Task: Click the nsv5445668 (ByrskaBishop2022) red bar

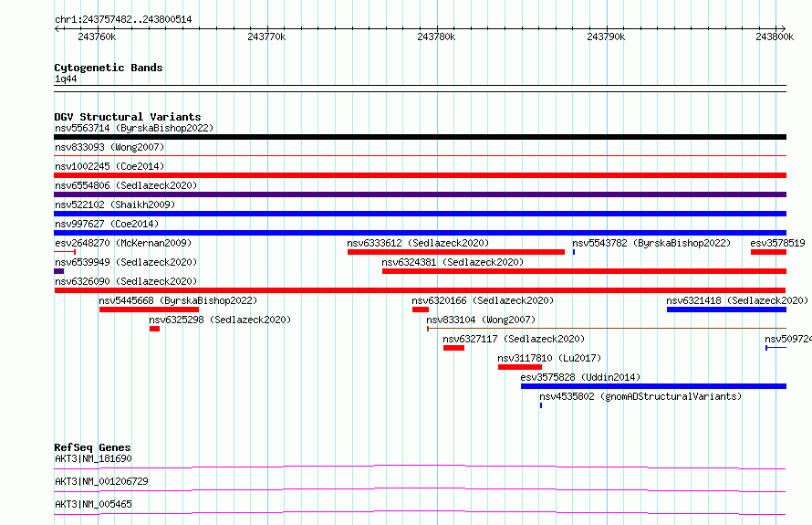Action: coord(149,310)
